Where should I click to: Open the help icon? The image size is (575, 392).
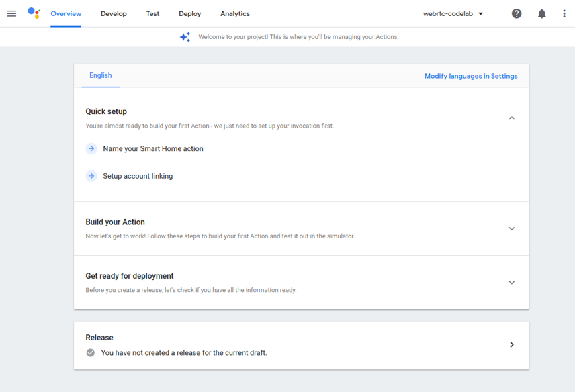click(516, 13)
